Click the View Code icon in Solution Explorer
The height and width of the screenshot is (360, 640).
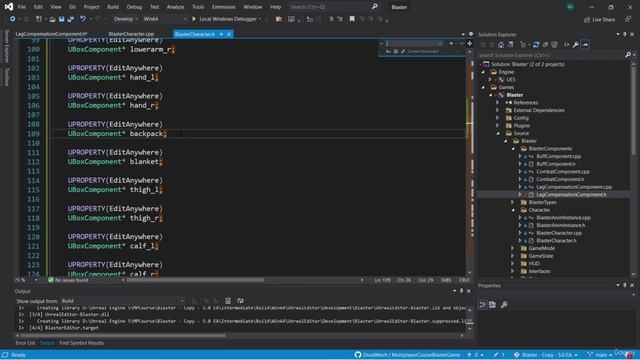pyautogui.click(x=567, y=45)
